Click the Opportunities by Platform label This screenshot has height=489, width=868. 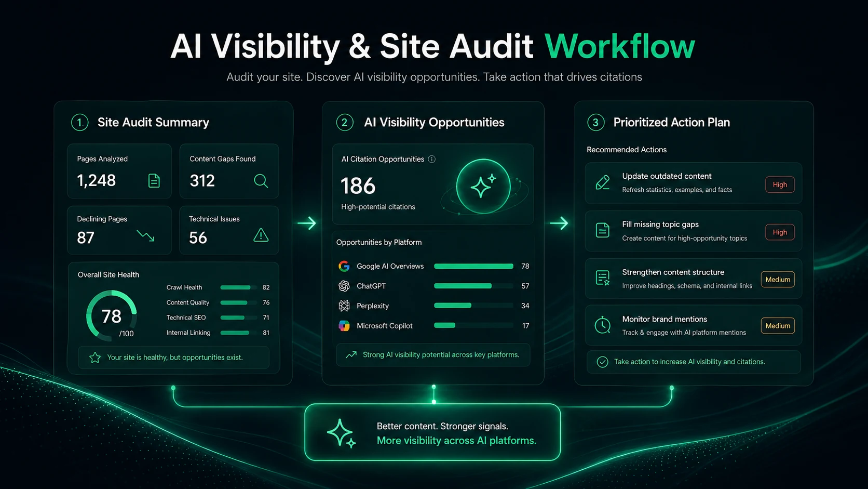tap(379, 242)
